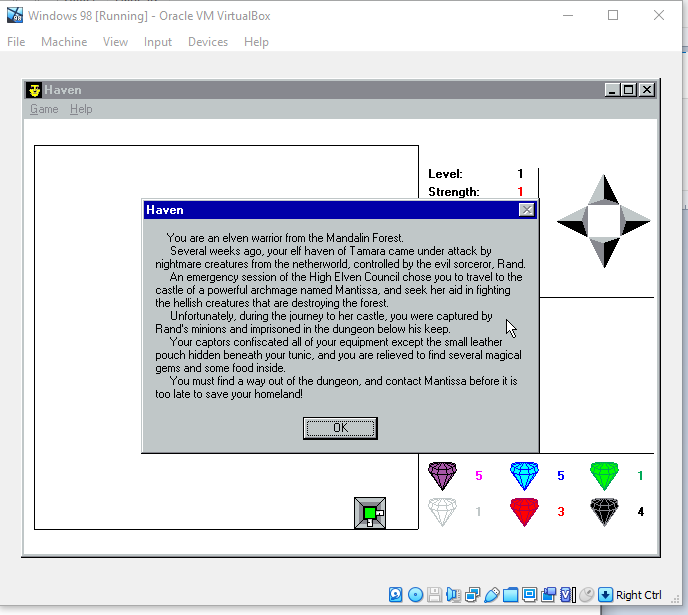Use the green gem
This screenshot has height=615, width=688.
tap(605, 476)
